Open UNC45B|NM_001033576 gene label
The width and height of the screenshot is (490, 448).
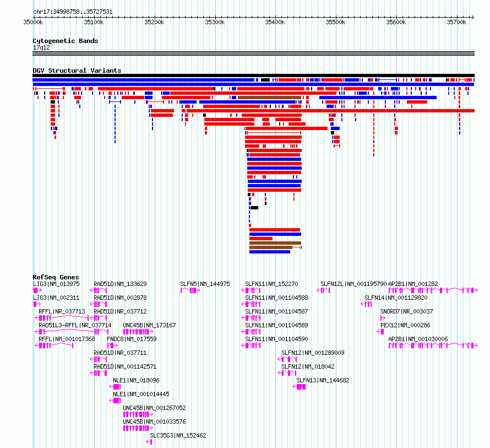pyautogui.click(x=154, y=422)
